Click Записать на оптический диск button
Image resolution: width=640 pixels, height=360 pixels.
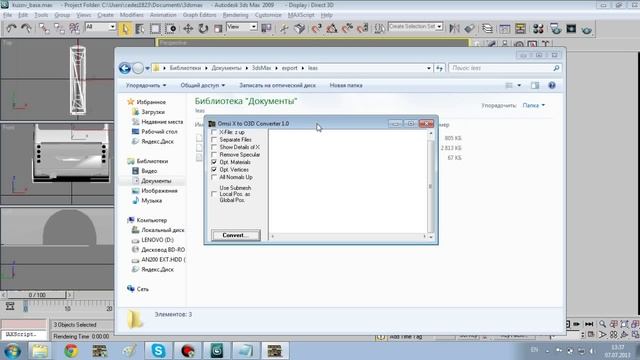[277, 85]
